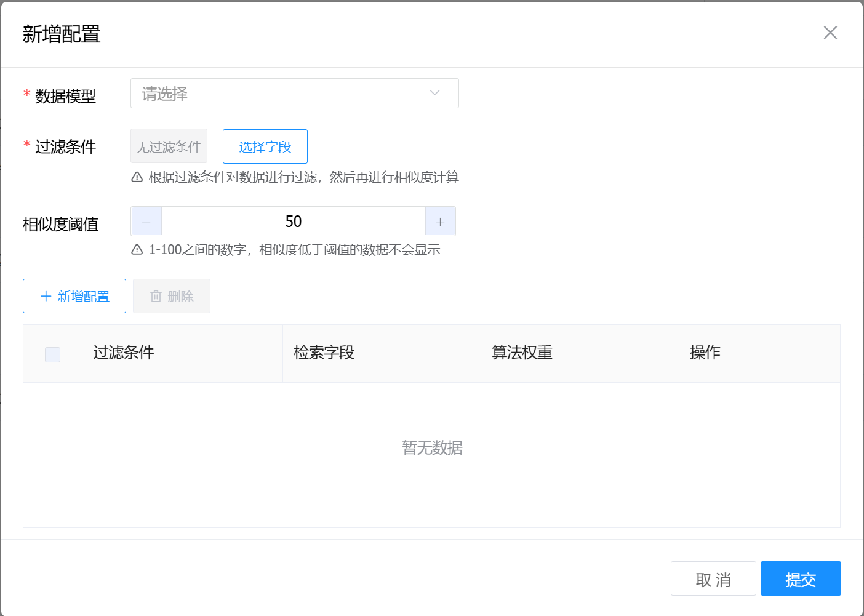864x616 pixels.
Task: Click 取消 to cancel the dialog
Action: coord(713,579)
